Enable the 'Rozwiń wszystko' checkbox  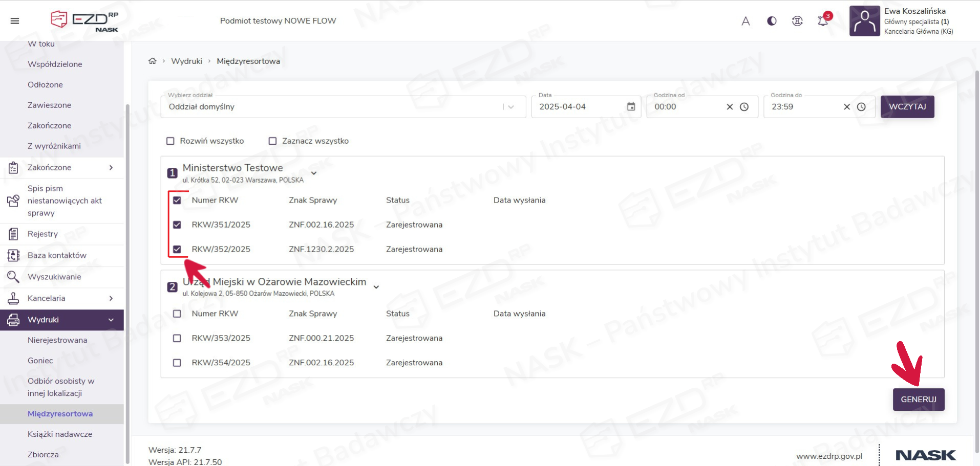tap(171, 141)
